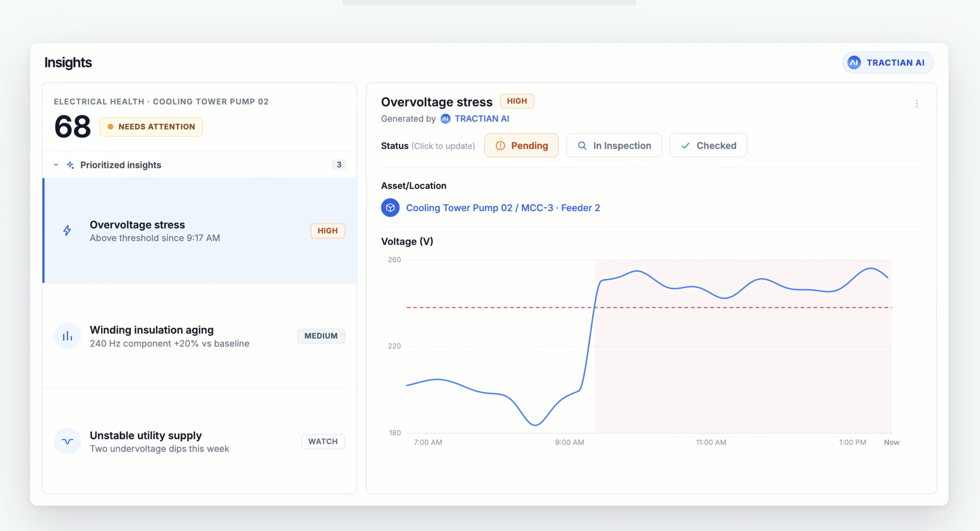This screenshot has width=980, height=531.
Task: Click the lightning bolt Overvoltage stress icon
Action: (x=67, y=230)
